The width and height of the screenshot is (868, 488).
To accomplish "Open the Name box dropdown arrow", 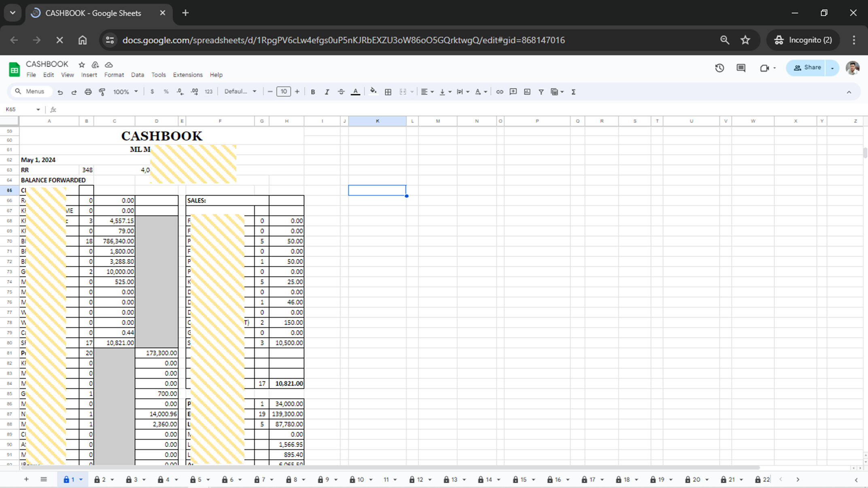I will pos(38,110).
